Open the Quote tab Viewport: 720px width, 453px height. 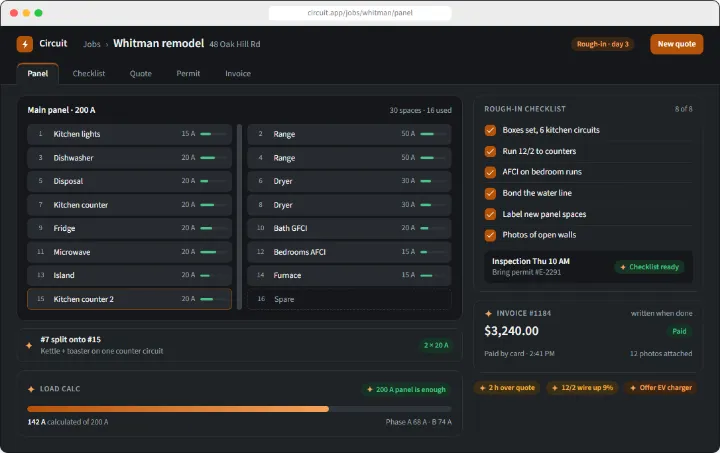coord(141,73)
